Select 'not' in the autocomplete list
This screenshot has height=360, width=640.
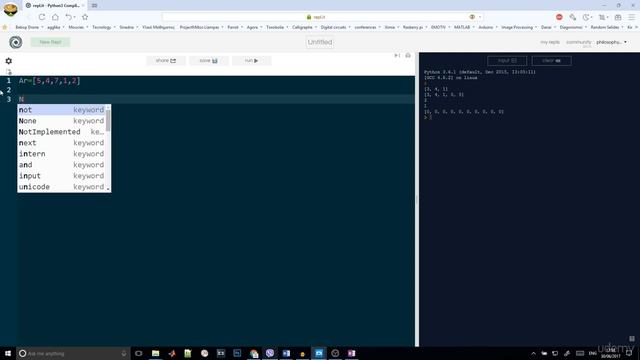pyautogui.click(x=62, y=110)
